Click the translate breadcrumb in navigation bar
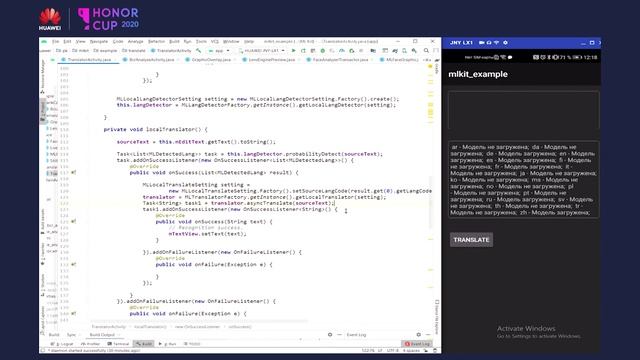The height and width of the screenshot is (360, 640). [x=134, y=51]
